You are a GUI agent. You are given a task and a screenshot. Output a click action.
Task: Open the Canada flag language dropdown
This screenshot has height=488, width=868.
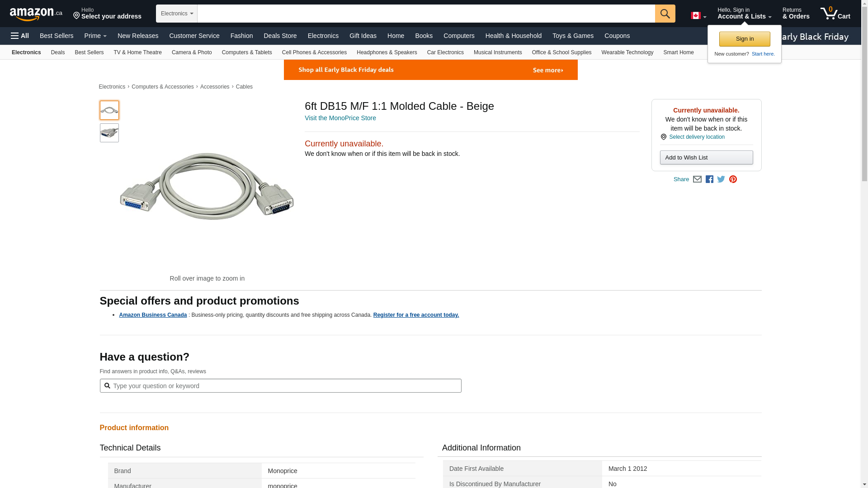click(698, 16)
